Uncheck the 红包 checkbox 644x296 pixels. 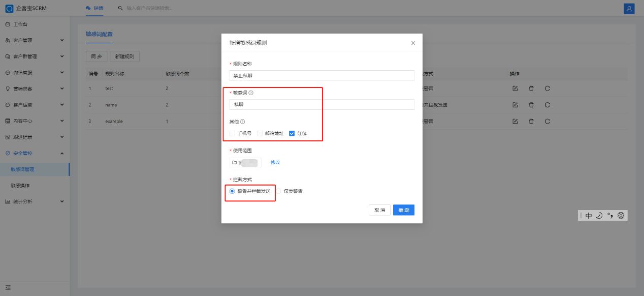pyautogui.click(x=292, y=133)
